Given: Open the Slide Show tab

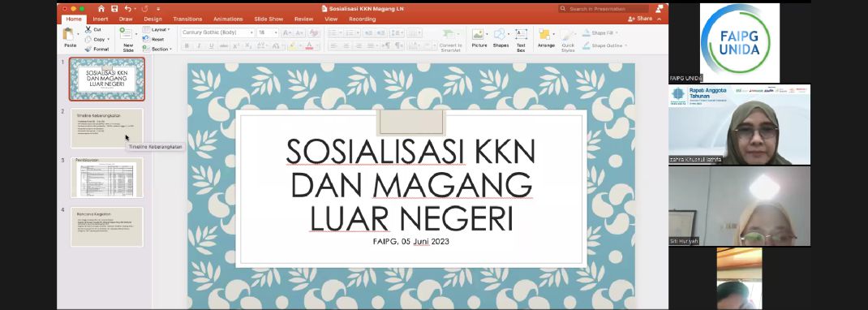Looking at the screenshot, I should [269, 19].
